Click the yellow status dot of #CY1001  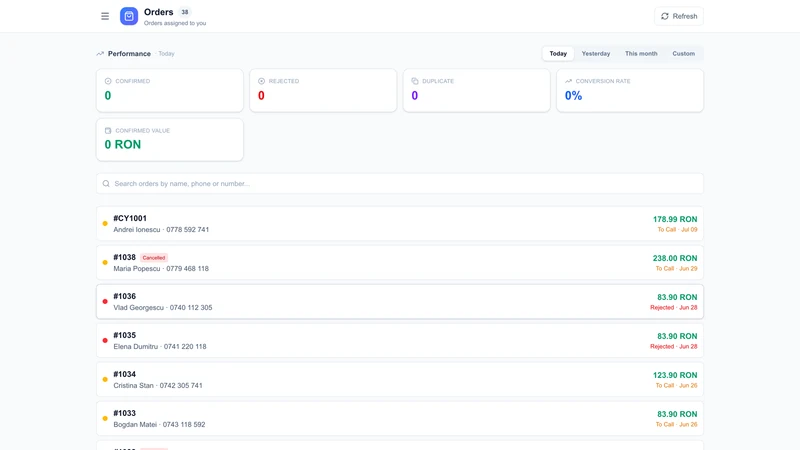tap(105, 223)
